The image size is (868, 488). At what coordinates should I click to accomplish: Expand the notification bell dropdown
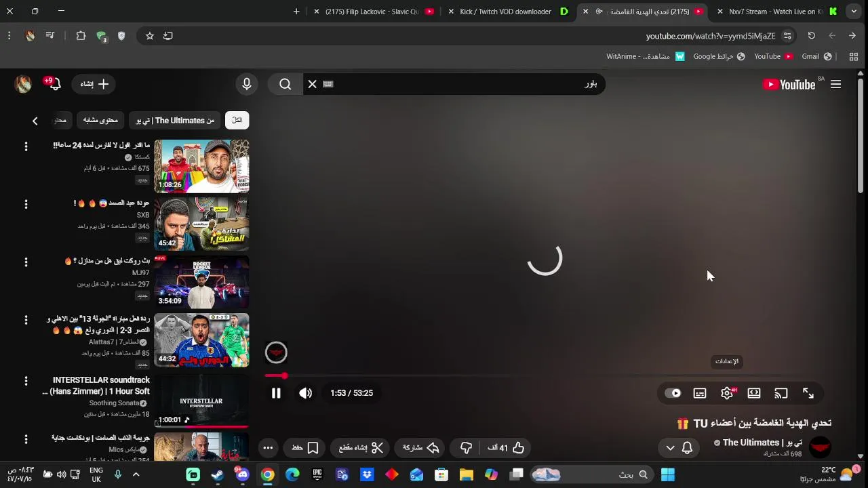678,448
